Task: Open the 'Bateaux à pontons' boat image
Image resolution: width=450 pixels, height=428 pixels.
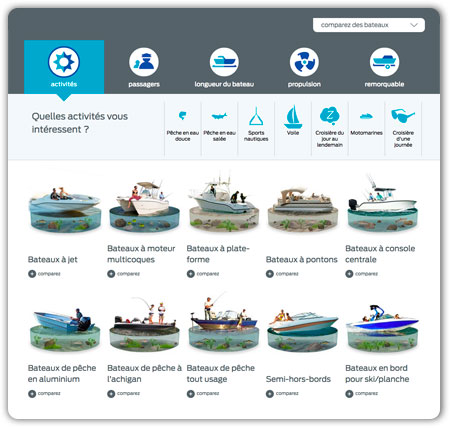Action: tap(303, 210)
